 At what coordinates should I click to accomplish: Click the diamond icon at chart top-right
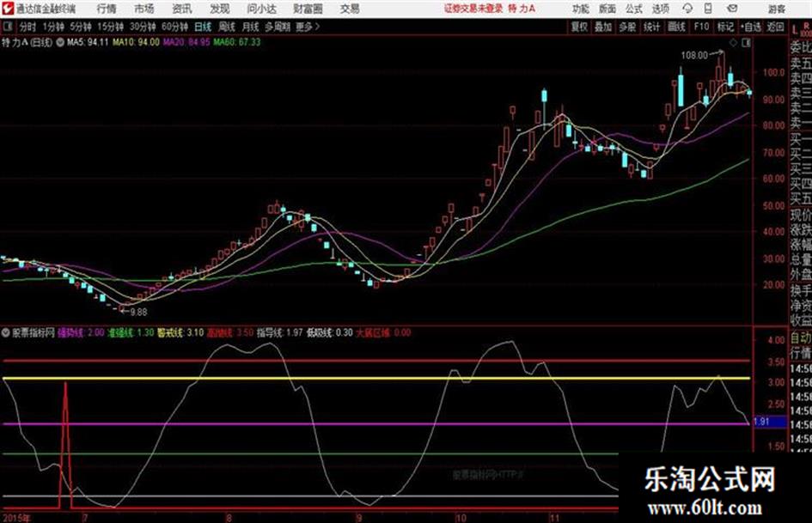click(x=733, y=43)
